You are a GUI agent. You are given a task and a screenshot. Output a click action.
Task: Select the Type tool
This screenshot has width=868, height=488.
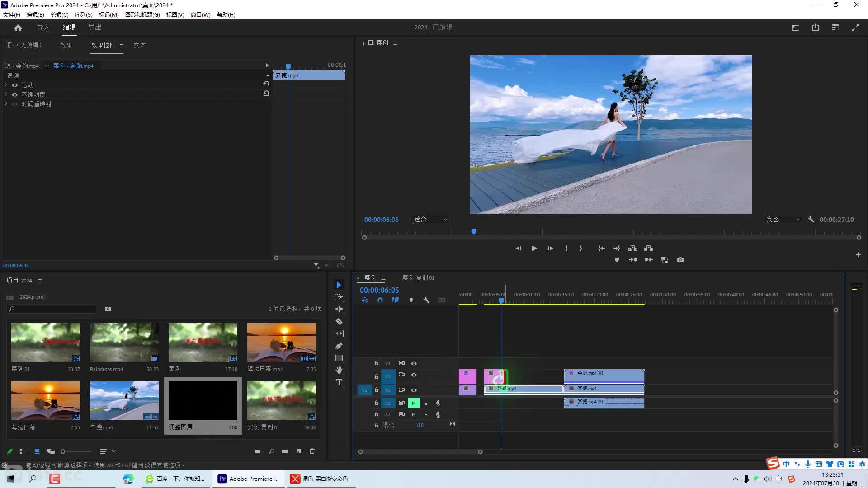pos(339,382)
